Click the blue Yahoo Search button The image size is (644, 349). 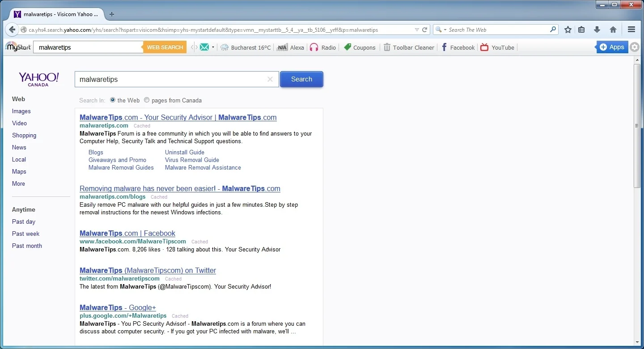pos(301,79)
